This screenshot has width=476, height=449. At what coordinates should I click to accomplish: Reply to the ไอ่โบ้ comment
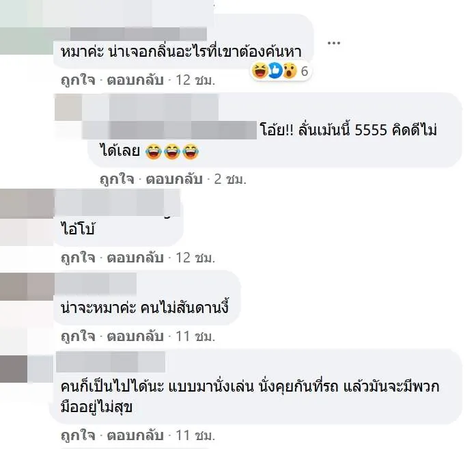point(135,258)
